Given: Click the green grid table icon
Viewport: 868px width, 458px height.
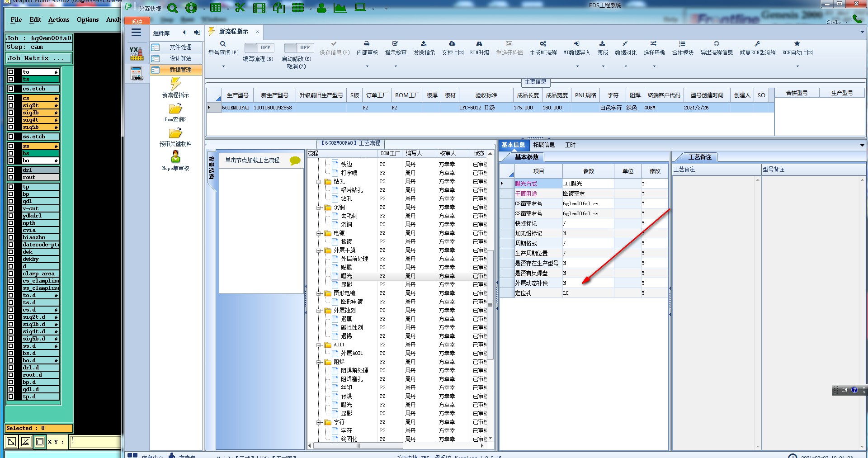Looking at the screenshot, I should 216,8.
